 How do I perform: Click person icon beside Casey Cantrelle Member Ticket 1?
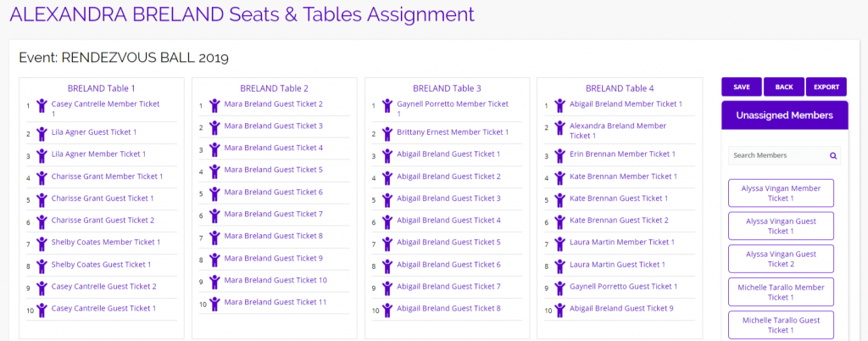[x=42, y=106]
